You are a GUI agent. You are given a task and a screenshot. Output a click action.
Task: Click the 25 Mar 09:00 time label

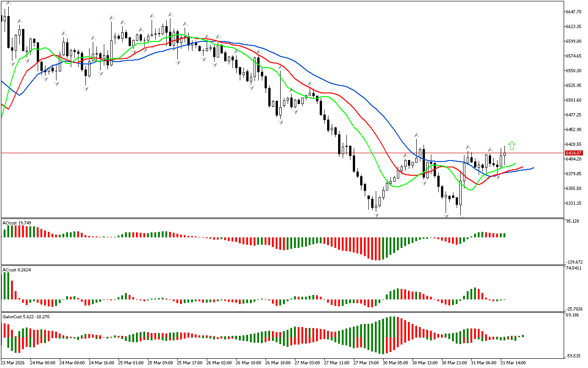pyautogui.click(x=161, y=362)
